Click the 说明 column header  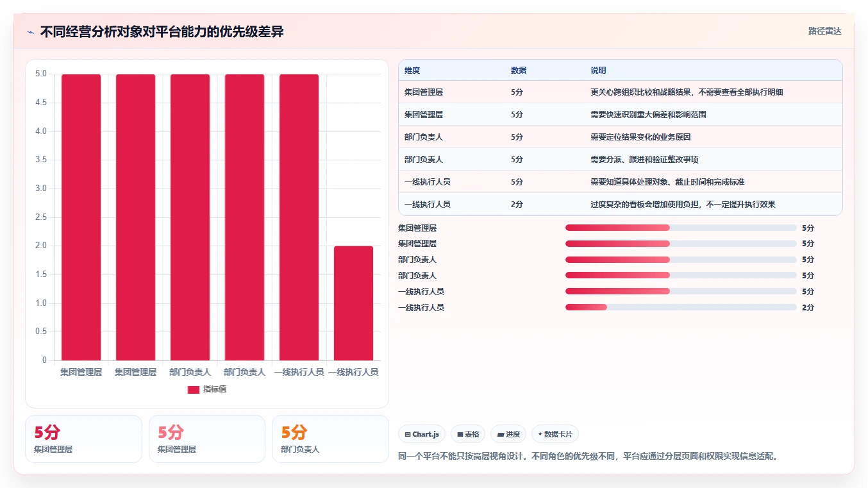[598, 71]
